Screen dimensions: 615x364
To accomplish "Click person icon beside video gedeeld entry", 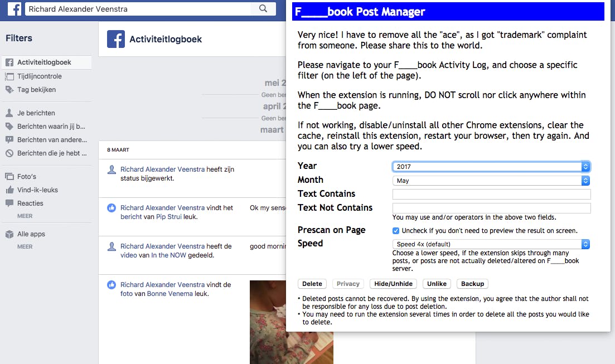I will click(112, 246).
